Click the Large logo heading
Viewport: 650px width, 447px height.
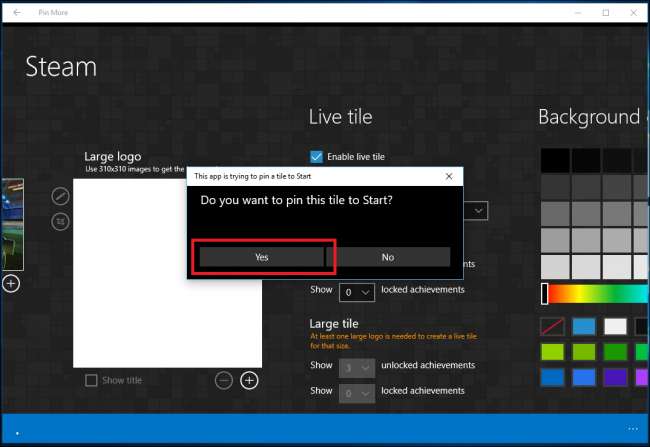point(113,156)
